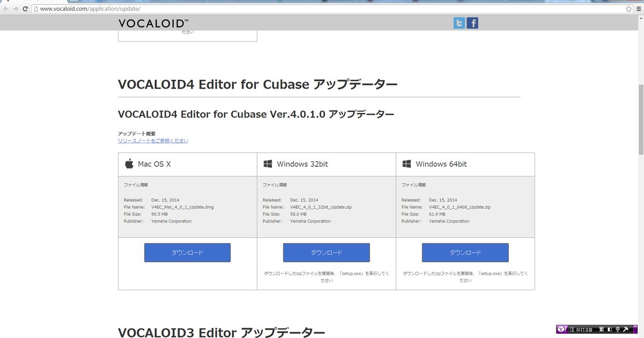Open the VOCALOID Facebook icon
Viewport: 644px width, 338px height.
472,23
